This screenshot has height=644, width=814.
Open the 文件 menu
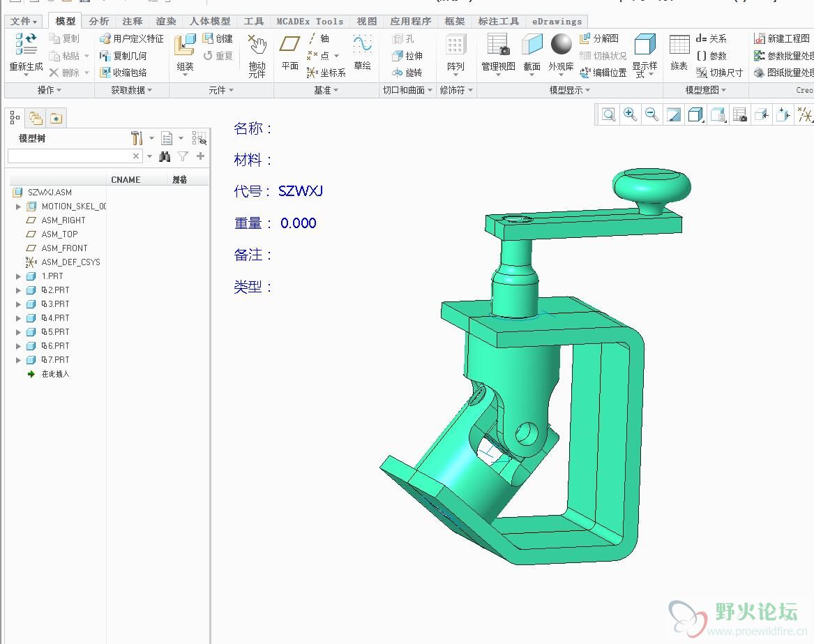23,22
